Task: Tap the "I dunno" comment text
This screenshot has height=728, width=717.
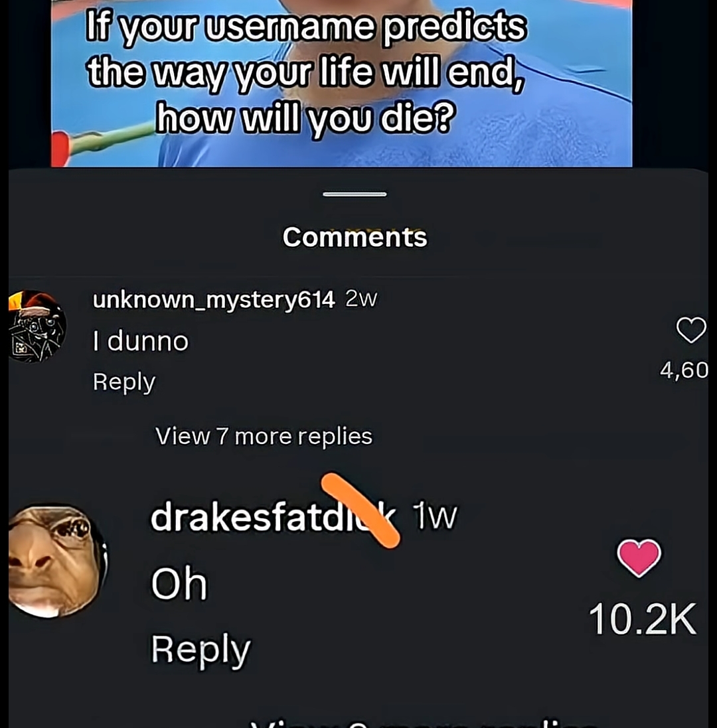Action: [140, 341]
